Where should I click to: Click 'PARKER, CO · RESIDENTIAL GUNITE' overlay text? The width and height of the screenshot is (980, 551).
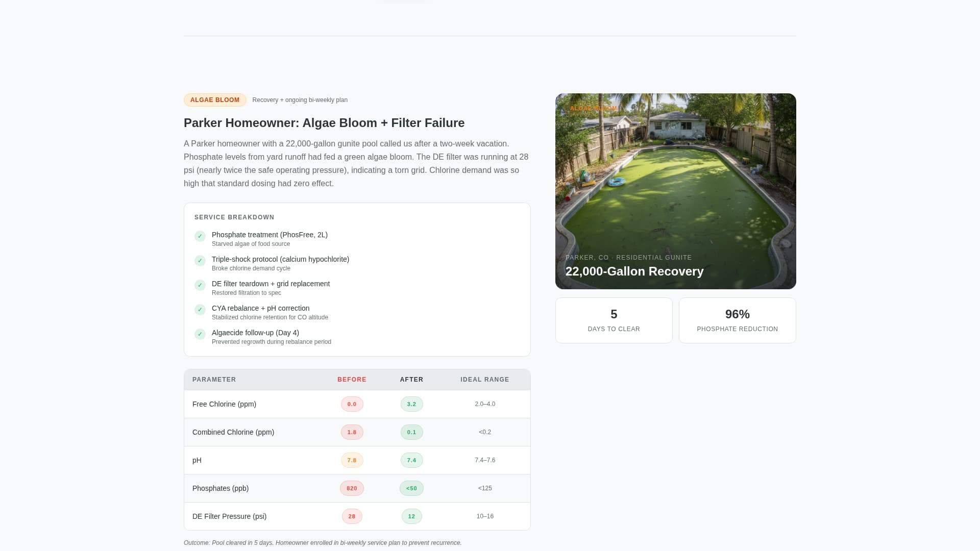628,258
